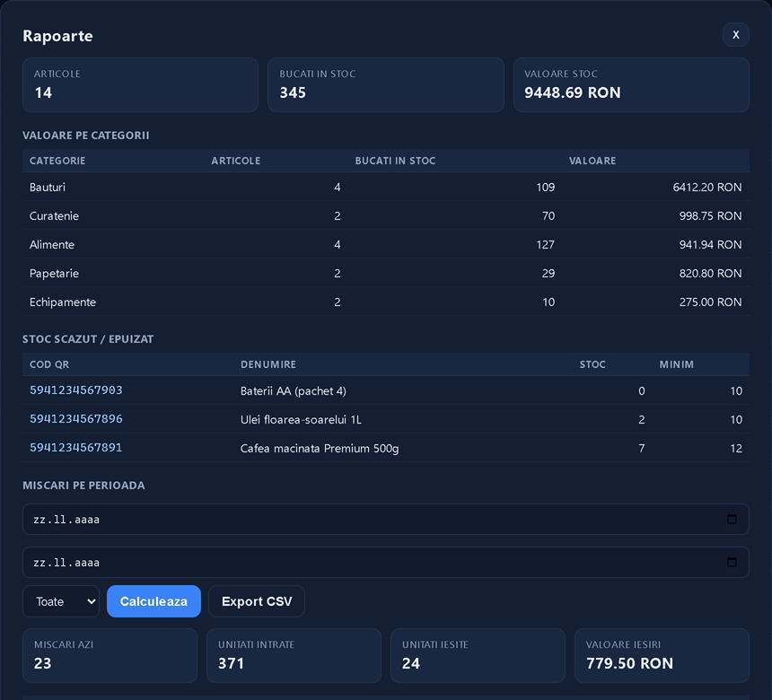Viewport: 772px width, 700px height.
Task: Click the MISCARI AZI card showing 23
Action: pos(110,655)
